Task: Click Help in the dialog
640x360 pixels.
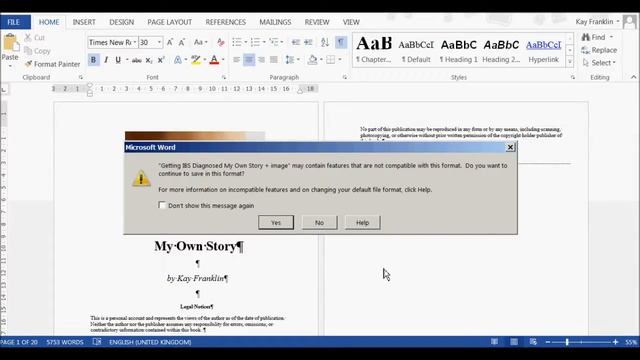Action: 362,222
